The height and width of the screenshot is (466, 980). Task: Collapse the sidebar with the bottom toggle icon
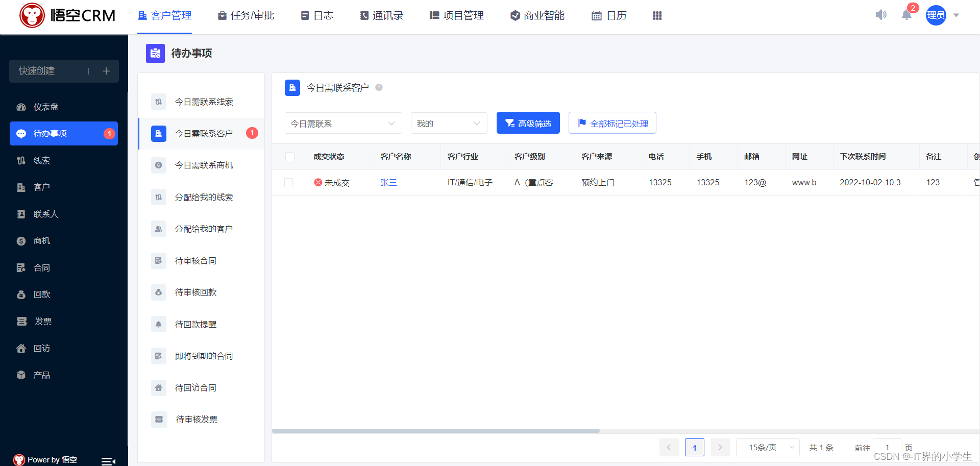(x=108, y=461)
